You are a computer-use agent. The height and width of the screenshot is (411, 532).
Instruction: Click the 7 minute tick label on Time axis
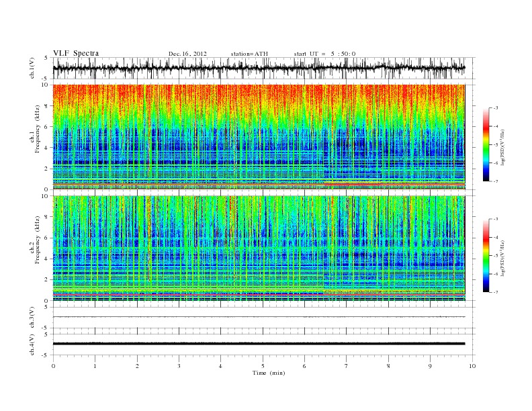pos(347,366)
